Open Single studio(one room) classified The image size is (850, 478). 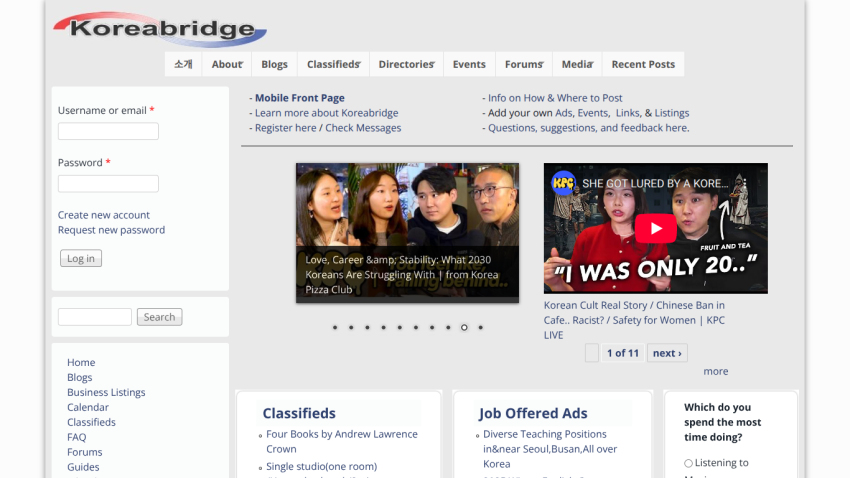pyautogui.click(x=321, y=466)
